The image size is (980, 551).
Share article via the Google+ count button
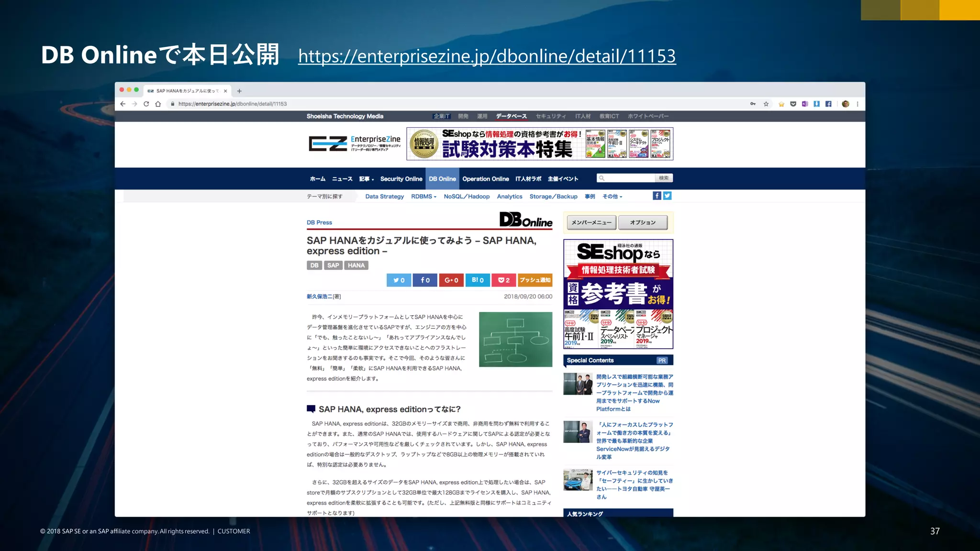[451, 280]
